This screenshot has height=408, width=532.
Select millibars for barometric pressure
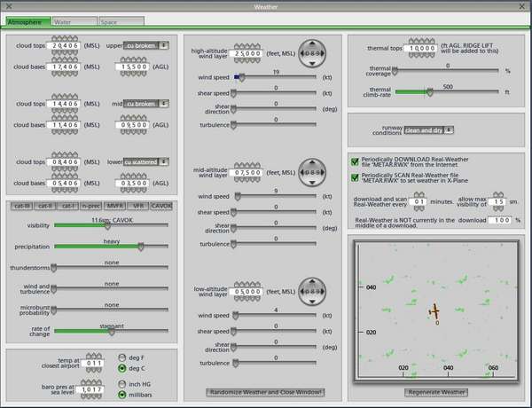coord(122,395)
